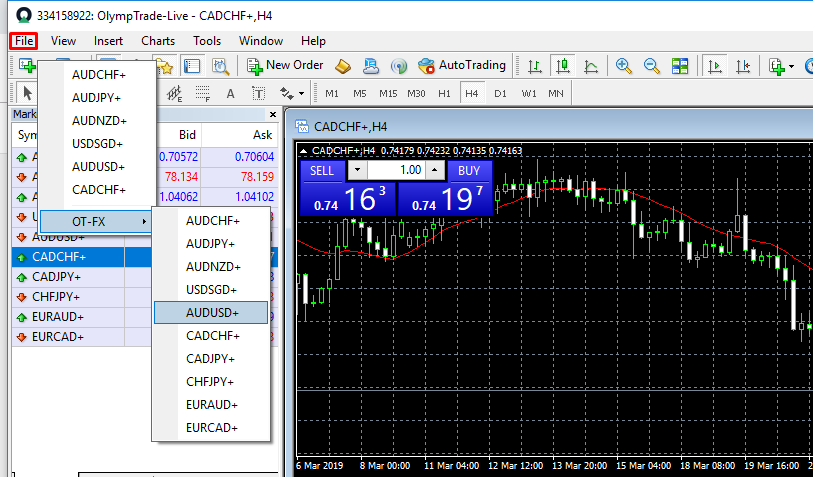
Task: Choose EURAUD+ in the OT-FX submenu
Action: [211, 404]
